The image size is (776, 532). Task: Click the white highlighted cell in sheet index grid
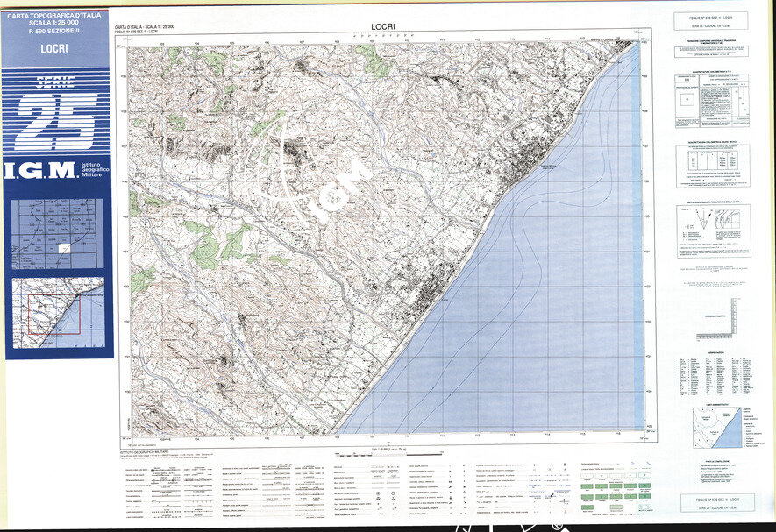(x=64, y=248)
